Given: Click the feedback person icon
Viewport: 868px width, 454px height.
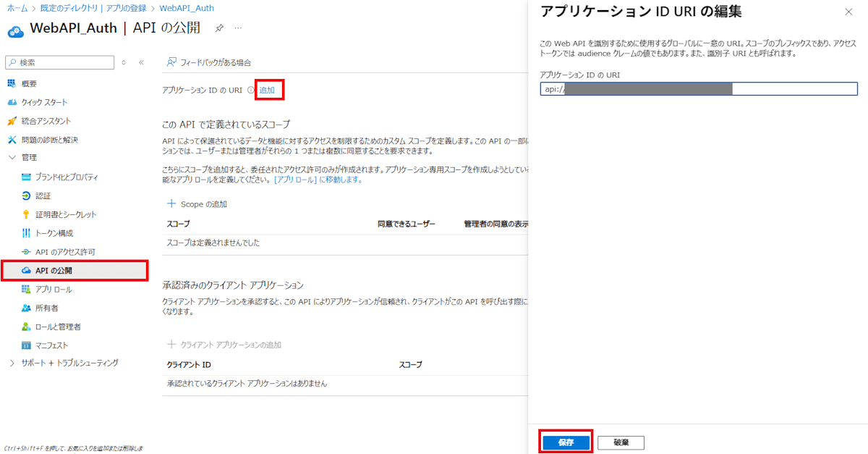Looking at the screenshot, I should click(x=171, y=63).
